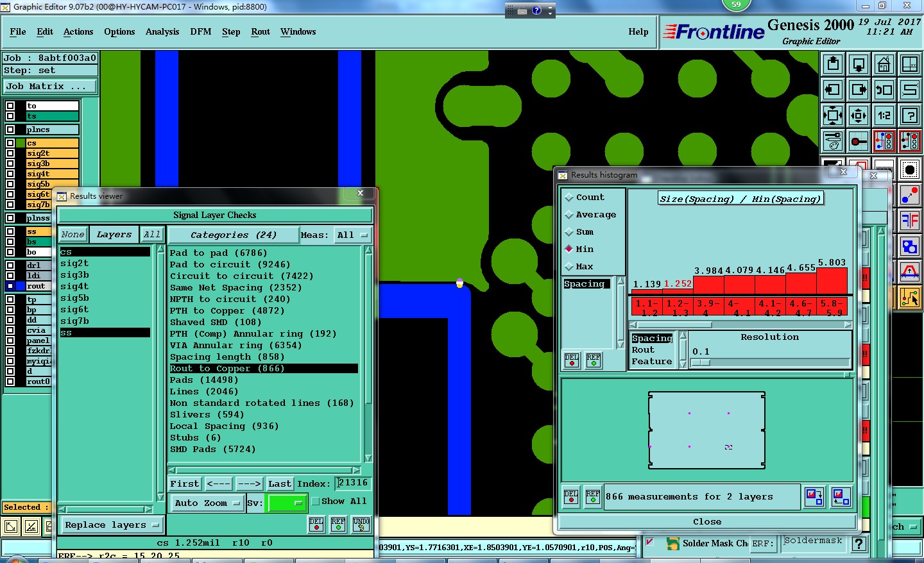
Task: Toggle visibility box for layer drl
Action: 10,265
